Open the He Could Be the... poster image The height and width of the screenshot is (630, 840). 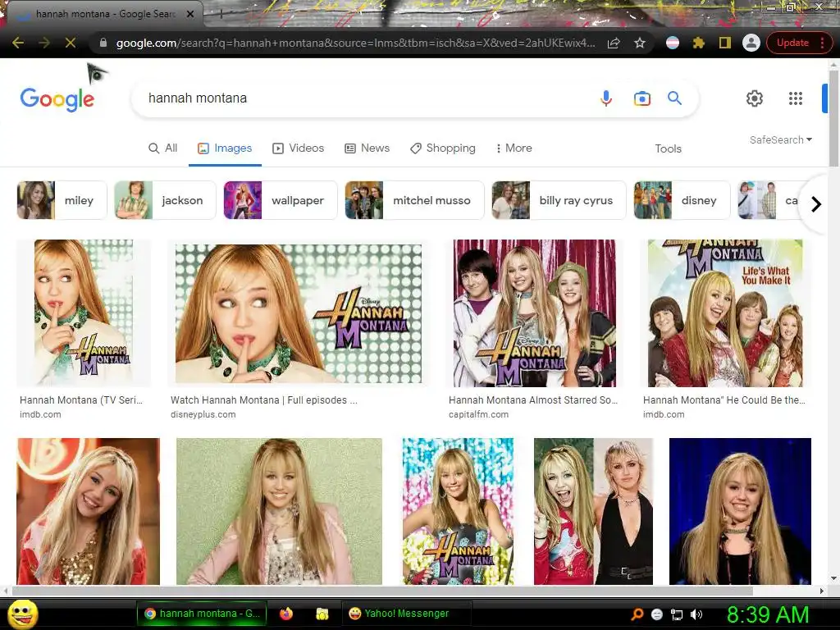click(x=725, y=313)
